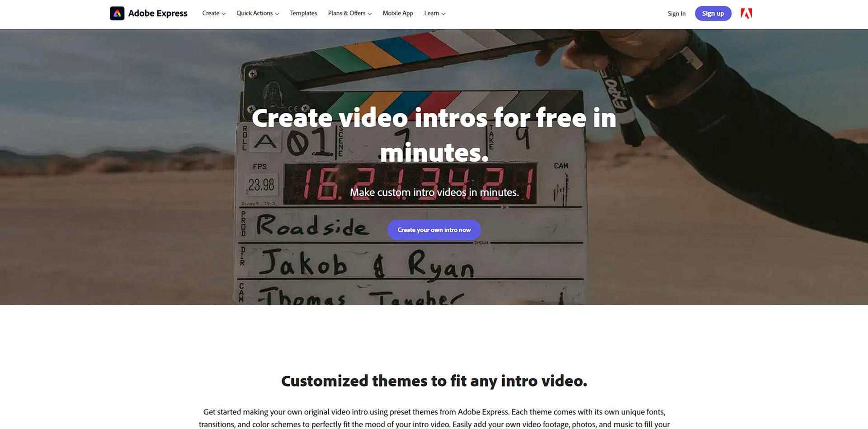Image resolution: width=868 pixels, height=429 pixels.
Task: Click the handwritten "Roadside" text on slate
Action: 312,225
